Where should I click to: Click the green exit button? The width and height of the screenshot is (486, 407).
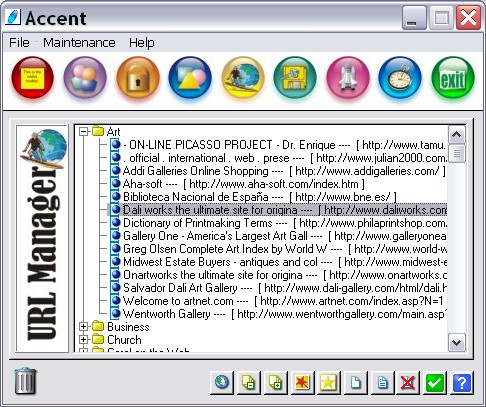click(453, 78)
